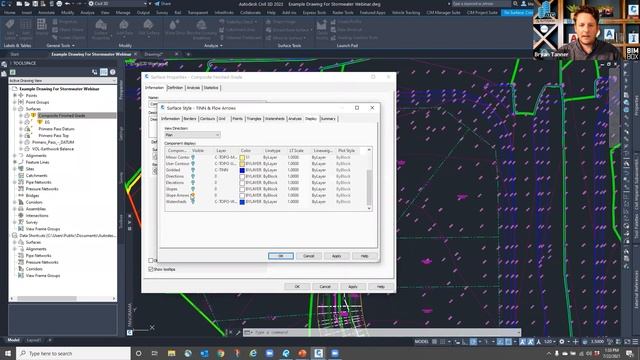Switch to Analysis tab in Surface Style
The height and width of the screenshot is (360, 640).
(x=295, y=119)
